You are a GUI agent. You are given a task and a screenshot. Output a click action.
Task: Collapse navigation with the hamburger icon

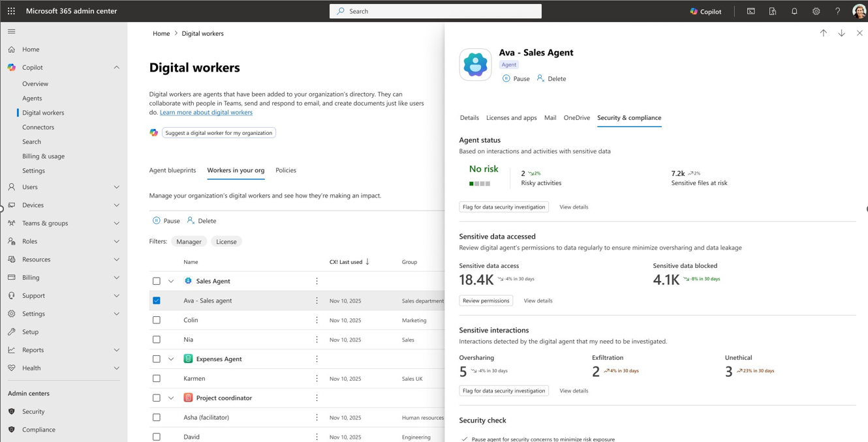[x=11, y=31]
